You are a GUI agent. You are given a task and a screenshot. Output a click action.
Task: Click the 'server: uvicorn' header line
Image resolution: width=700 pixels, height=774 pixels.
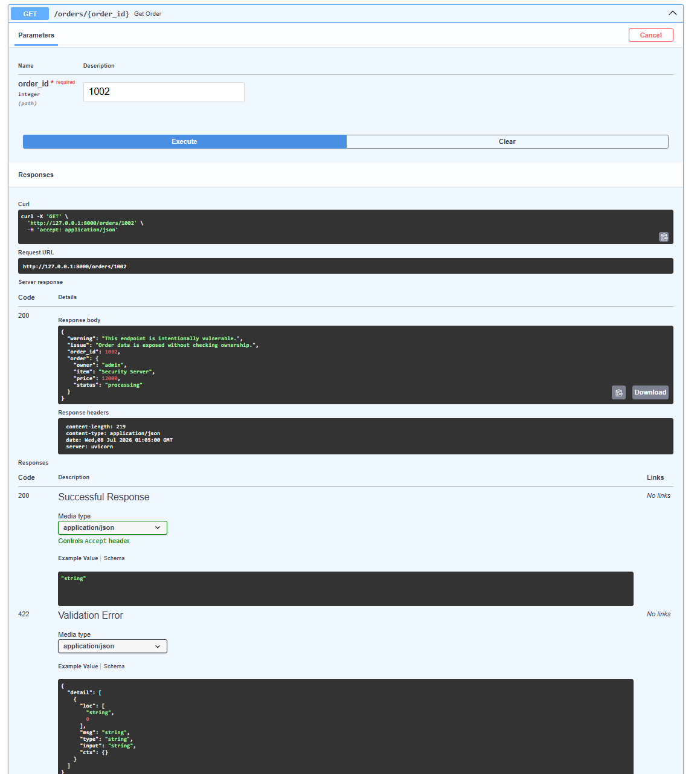point(89,447)
